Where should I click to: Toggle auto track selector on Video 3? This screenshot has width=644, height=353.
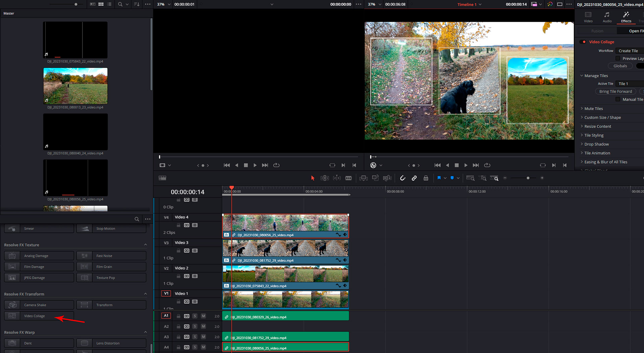[x=186, y=251]
